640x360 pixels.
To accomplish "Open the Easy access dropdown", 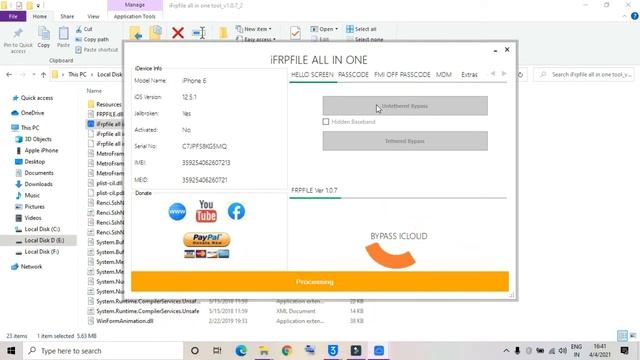I will [x=256, y=39].
